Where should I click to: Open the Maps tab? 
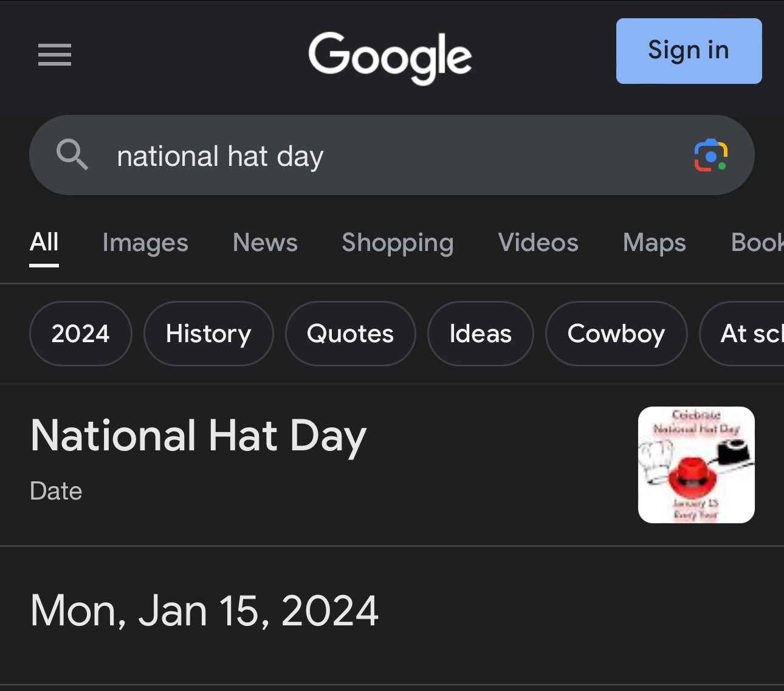click(x=654, y=243)
